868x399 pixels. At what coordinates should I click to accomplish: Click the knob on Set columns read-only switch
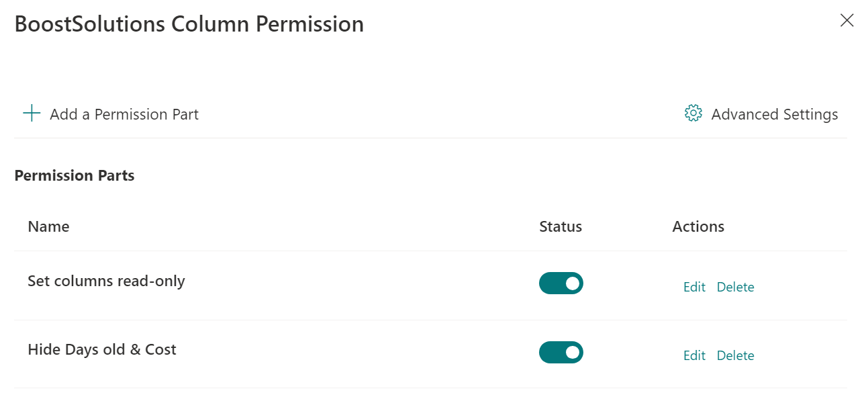coord(572,283)
